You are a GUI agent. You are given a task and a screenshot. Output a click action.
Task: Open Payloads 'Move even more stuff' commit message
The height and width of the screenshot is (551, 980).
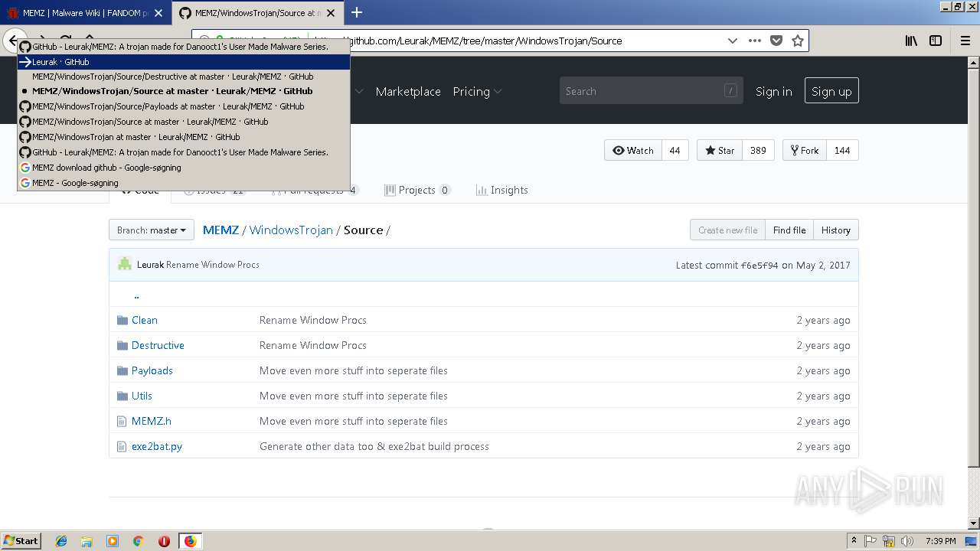(x=354, y=370)
